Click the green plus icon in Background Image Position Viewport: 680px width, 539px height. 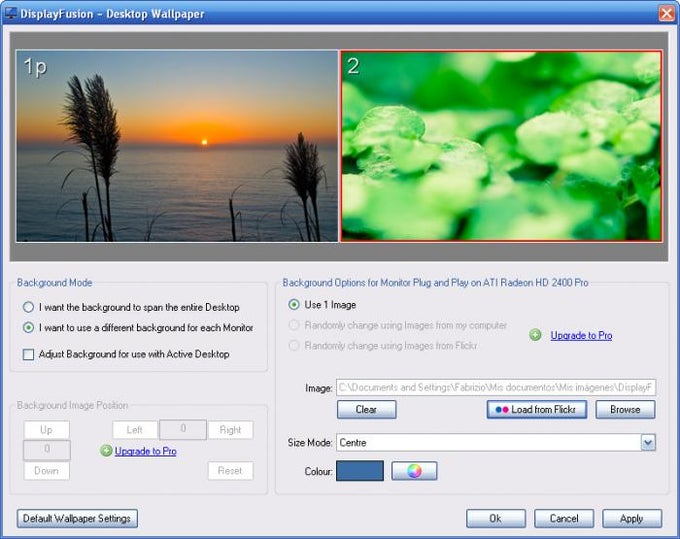106,451
